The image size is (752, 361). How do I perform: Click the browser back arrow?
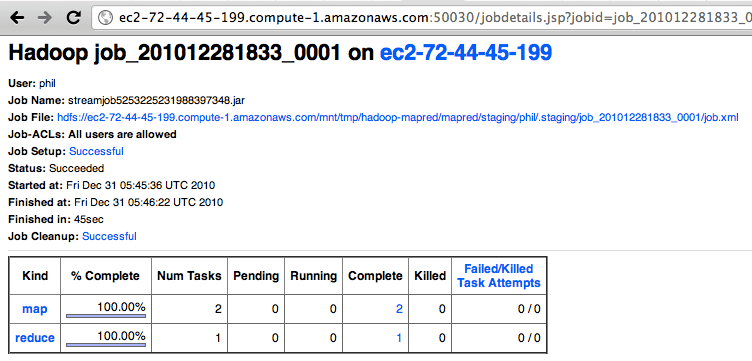point(17,18)
